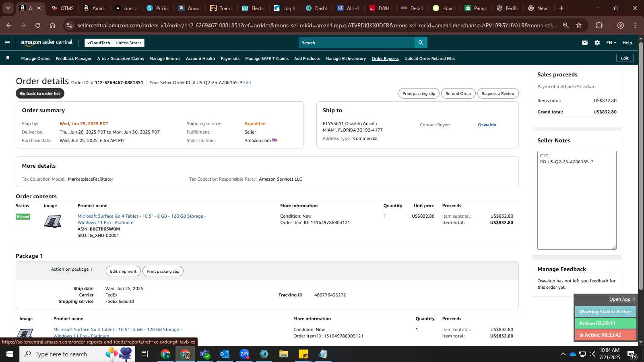This screenshot has width=644, height=362.
Task: Click the search magnifier button
Action: 421,43
